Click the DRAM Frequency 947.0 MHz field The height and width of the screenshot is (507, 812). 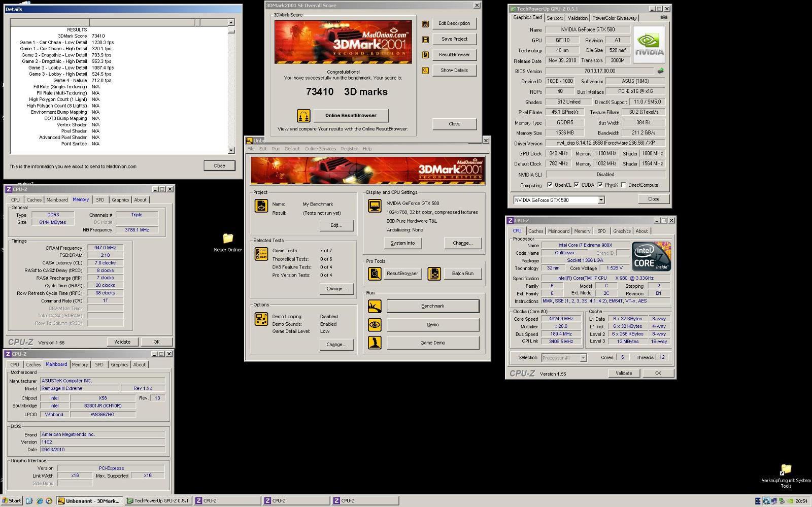tap(105, 248)
